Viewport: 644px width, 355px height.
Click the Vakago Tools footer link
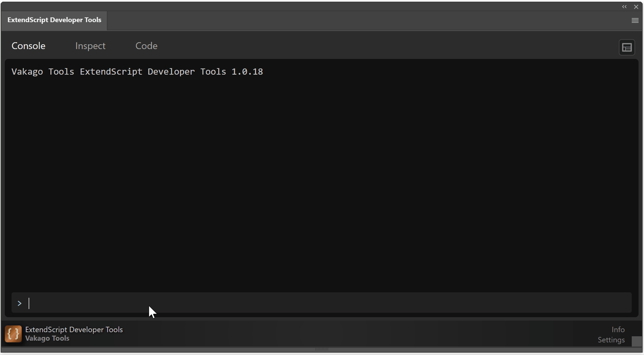(47, 338)
